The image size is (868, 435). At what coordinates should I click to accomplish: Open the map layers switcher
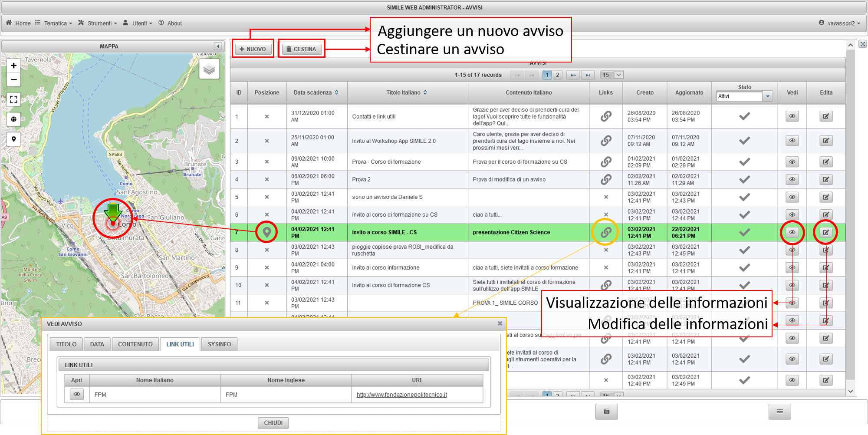coord(209,69)
